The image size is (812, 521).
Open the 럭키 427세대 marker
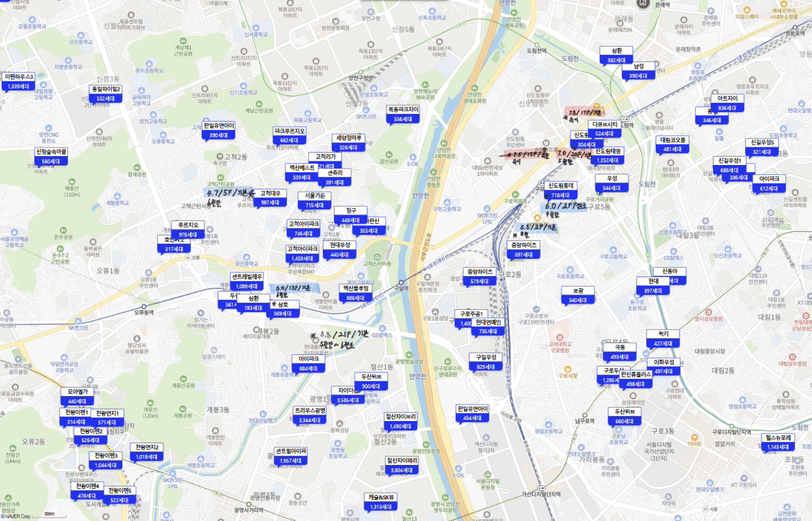pyautogui.click(x=663, y=339)
